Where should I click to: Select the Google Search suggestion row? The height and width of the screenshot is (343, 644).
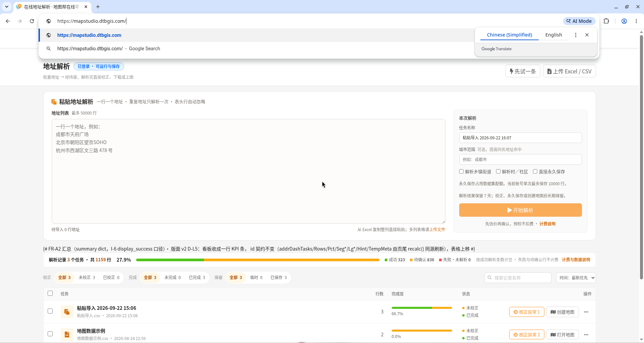257,49
